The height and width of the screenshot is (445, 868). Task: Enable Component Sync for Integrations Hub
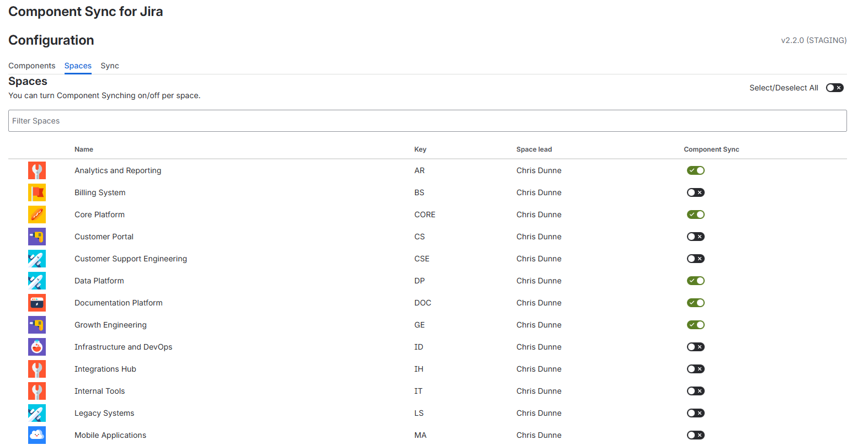click(x=695, y=369)
